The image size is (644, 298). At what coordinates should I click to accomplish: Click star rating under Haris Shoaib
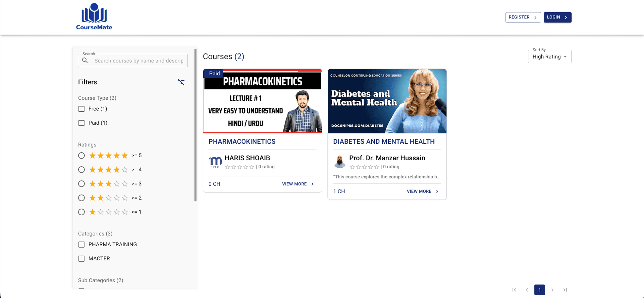239,167
